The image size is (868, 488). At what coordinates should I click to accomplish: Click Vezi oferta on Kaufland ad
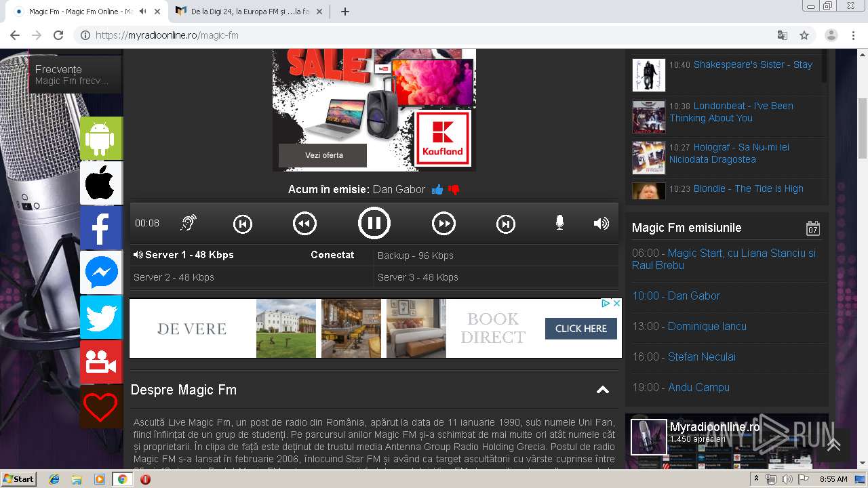323,155
